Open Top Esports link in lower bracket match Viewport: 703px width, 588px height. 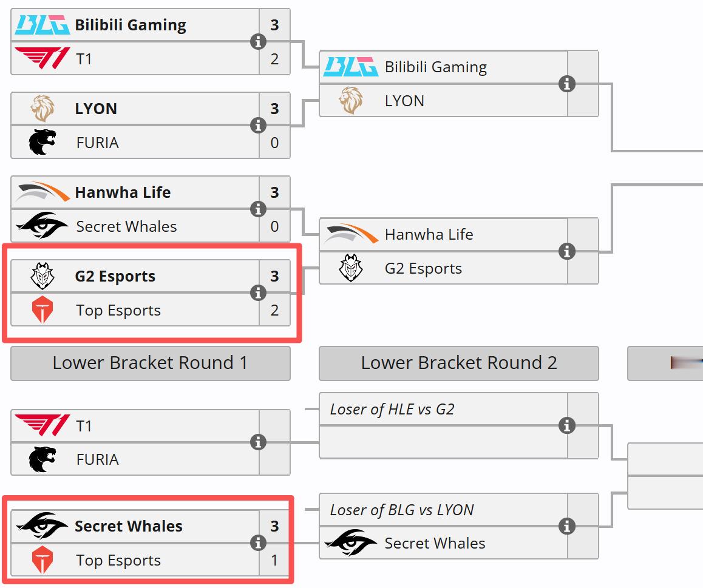coord(118,561)
